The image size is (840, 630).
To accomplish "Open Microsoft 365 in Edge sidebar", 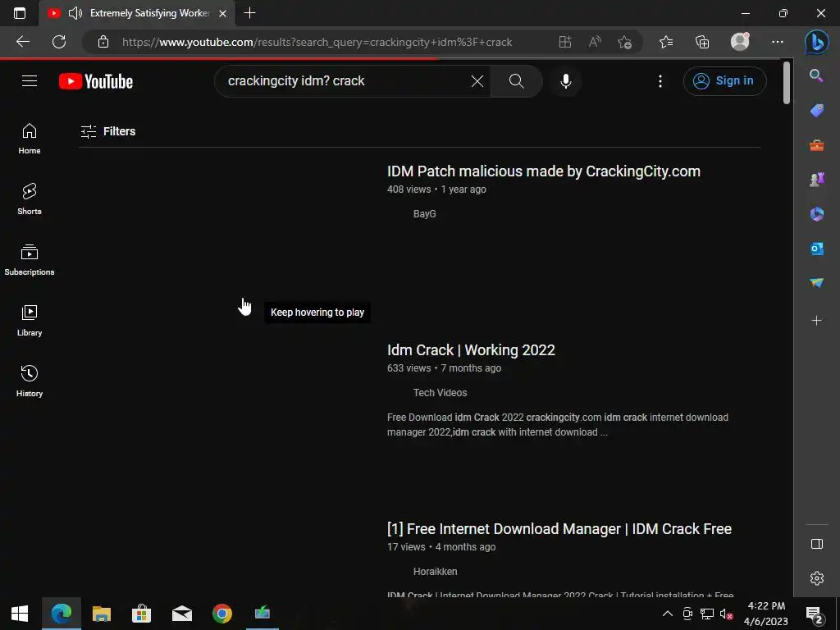I will coord(816,214).
